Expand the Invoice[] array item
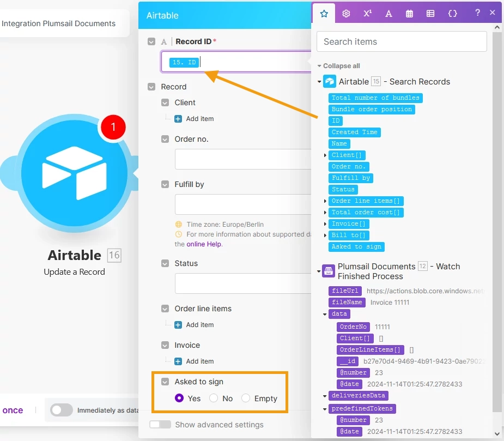Screen dimensions: 504x441 [325, 224]
